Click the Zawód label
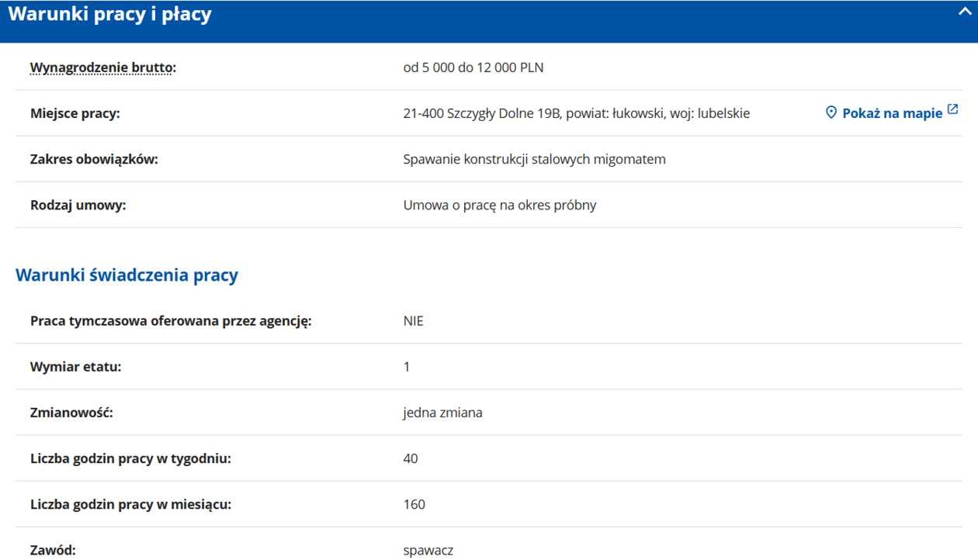 53,551
